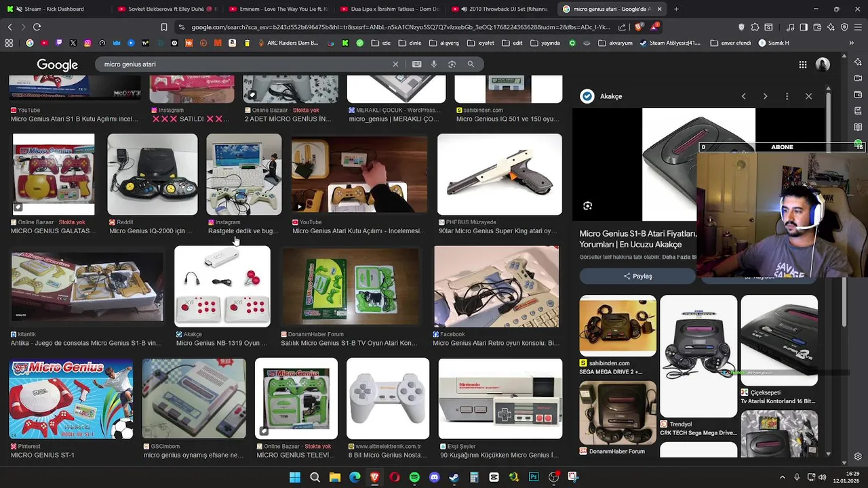
Task: Open the 'edit' bookmarks folder
Action: pos(512,43)
